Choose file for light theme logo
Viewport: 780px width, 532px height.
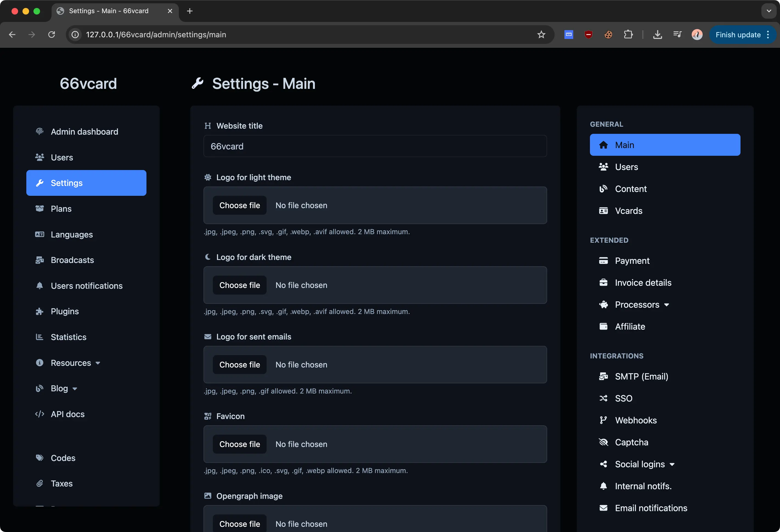[239, 205]
